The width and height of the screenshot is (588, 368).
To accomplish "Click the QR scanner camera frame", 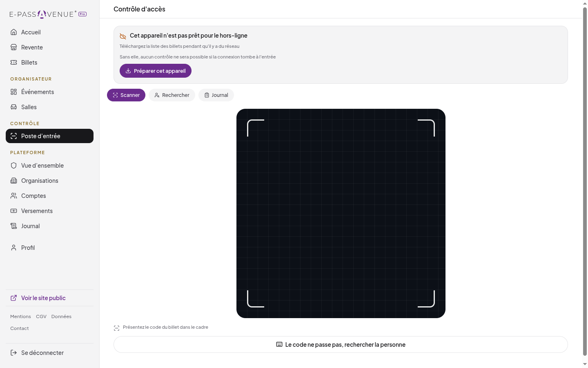I will click(x=341, y=213).
